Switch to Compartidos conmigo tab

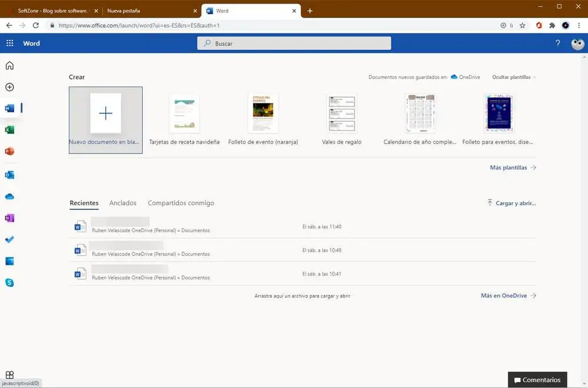click(181, 203)
